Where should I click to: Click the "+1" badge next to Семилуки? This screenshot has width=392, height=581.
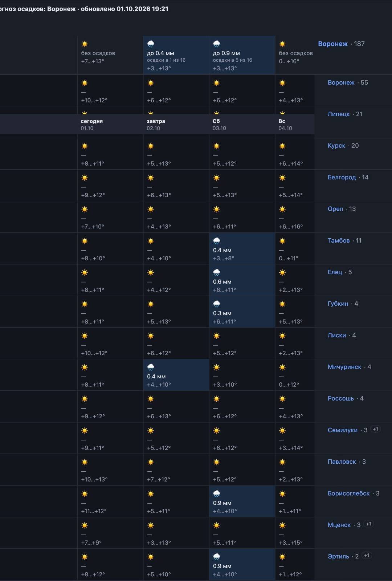click(x=376, y=429)
